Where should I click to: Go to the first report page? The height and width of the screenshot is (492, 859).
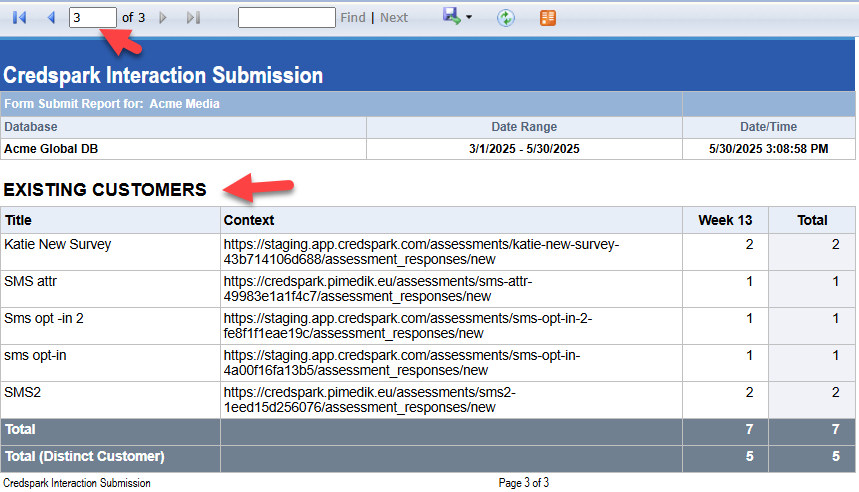(19, 18)
